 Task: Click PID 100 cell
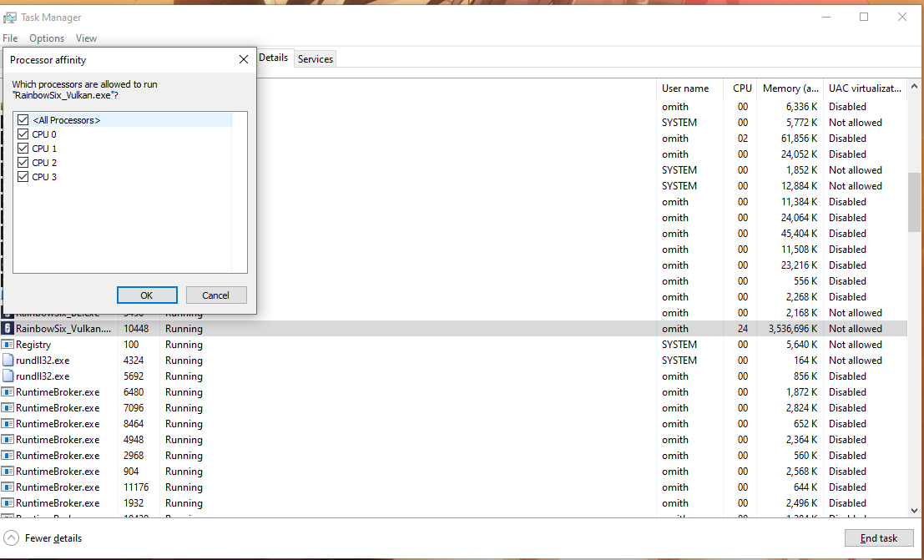(x=131, y=345)
